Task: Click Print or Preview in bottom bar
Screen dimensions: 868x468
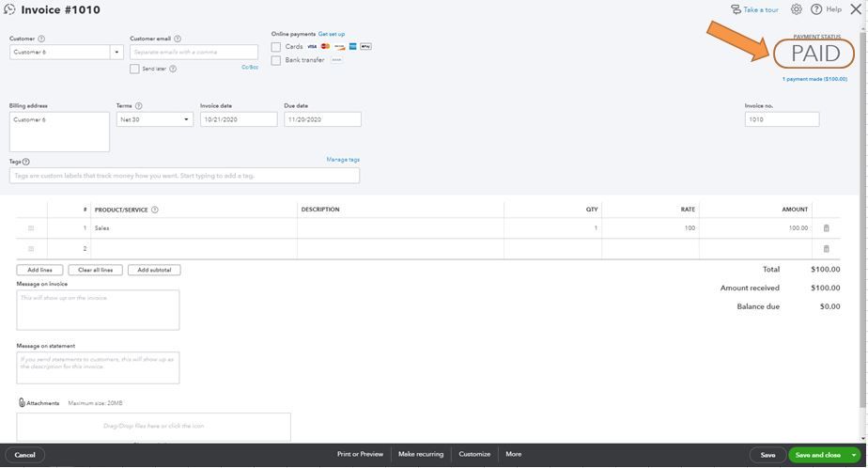Action: (x=360, y=454)
